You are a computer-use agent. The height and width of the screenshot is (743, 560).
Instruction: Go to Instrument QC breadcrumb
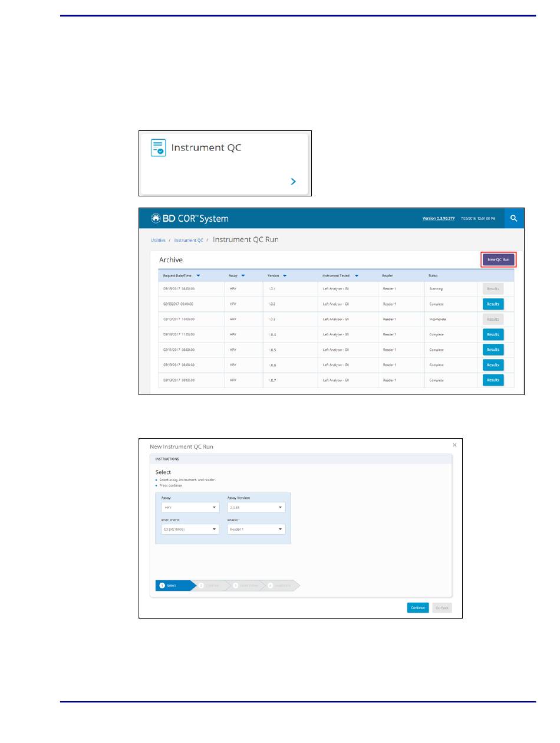(x=189, y=241)
